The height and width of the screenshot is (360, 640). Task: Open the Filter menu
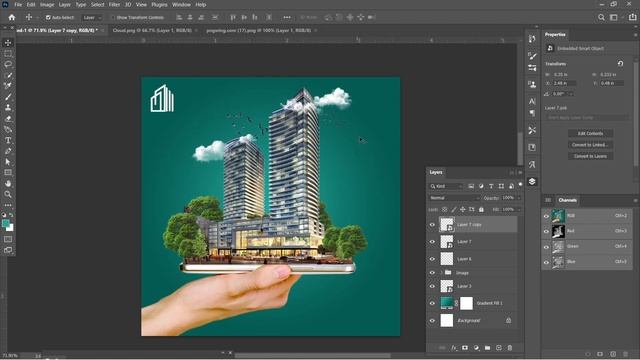tap(114, 4)
